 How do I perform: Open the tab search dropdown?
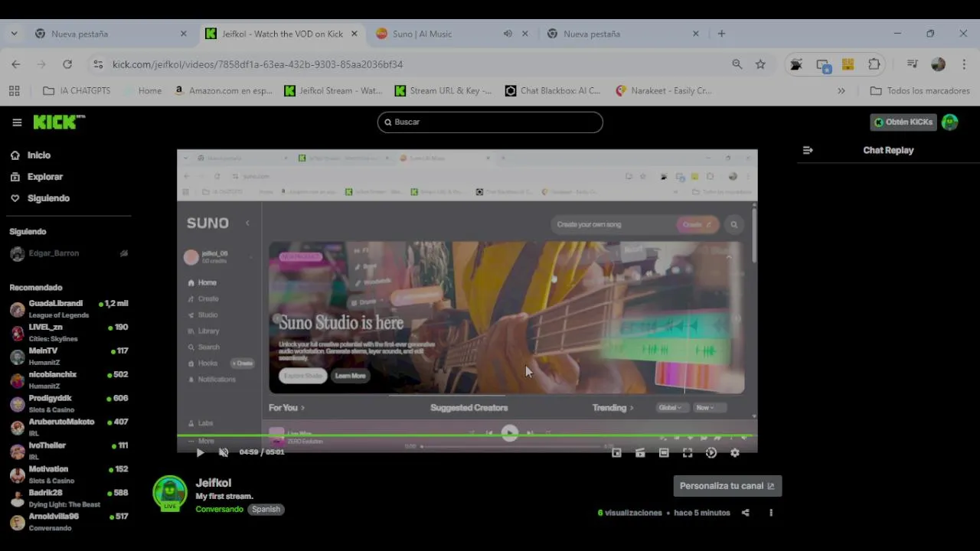(x=14, y=34)
